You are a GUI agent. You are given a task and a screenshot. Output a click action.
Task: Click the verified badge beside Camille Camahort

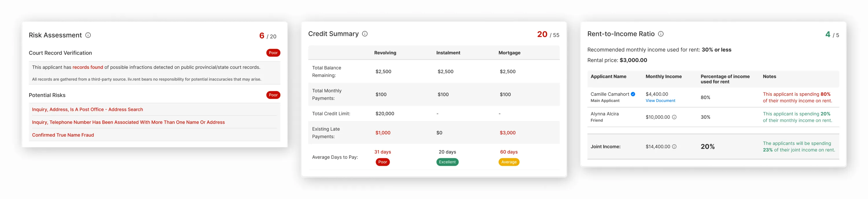coord(633,94)
